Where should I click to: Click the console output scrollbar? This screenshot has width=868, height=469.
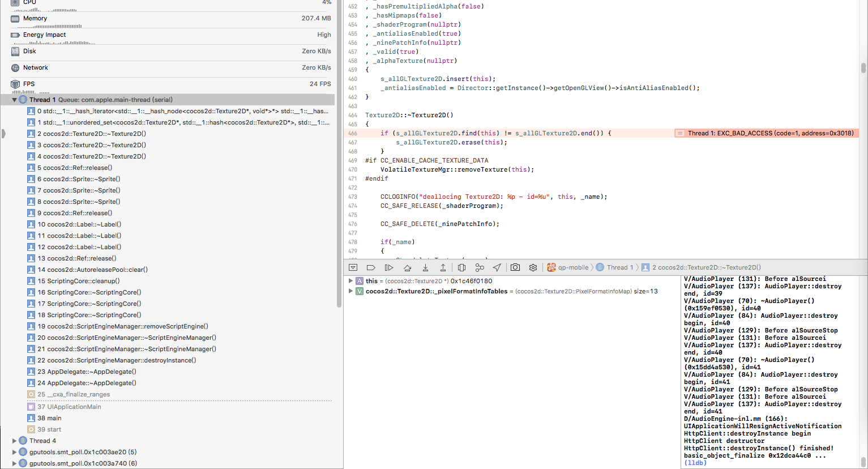[863, 461]
